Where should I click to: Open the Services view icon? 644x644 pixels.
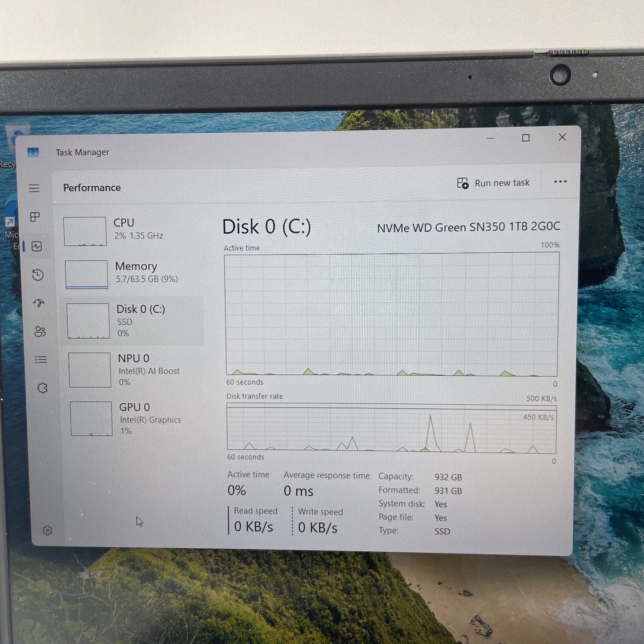41,388
